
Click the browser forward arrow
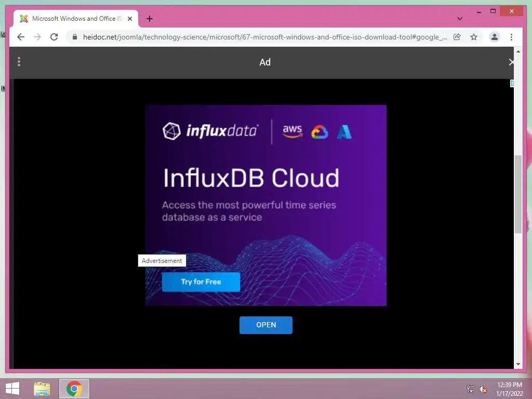click(x=37, y=37)
